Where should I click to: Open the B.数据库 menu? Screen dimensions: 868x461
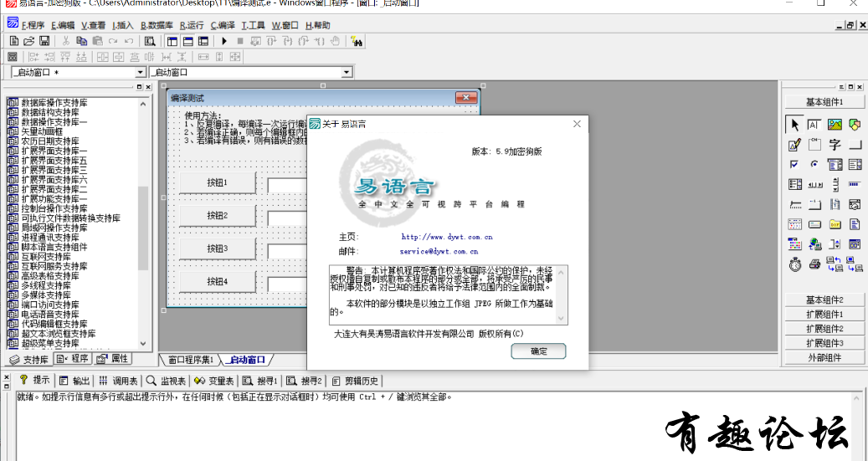(x=157, y=25)
